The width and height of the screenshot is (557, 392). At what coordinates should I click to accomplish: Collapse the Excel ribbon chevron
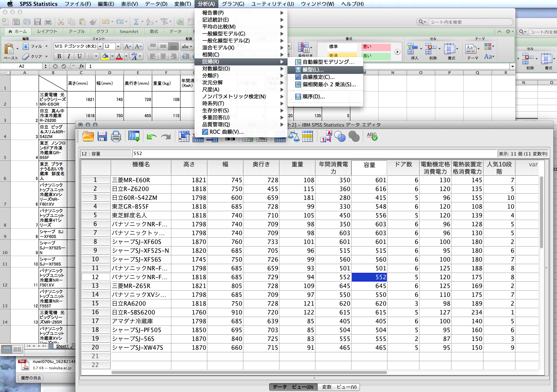point(499,32)
